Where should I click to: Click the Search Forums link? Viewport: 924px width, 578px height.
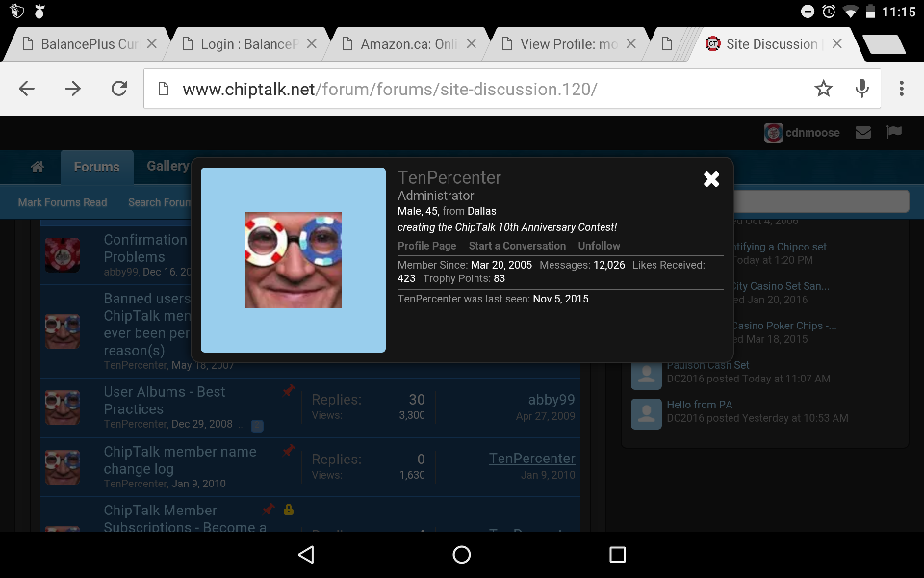pyautogui.click(x=160, y=202)
